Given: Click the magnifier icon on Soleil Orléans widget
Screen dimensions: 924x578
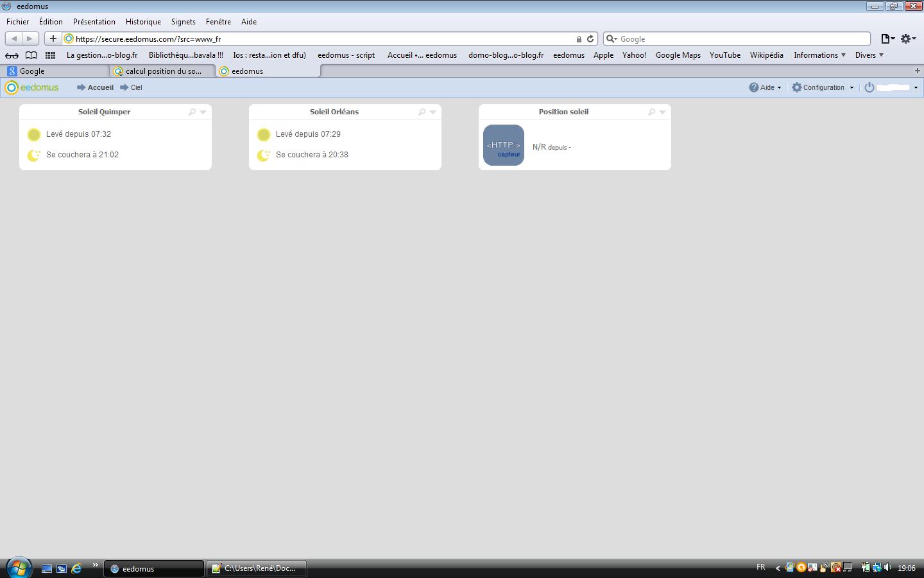Looking at the screenshot, I should point(422,112).
